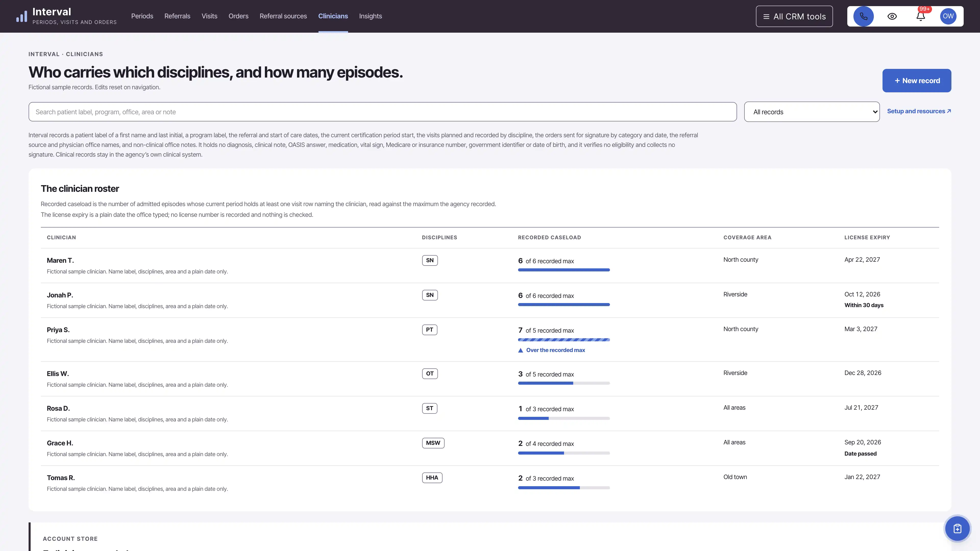Screen dimensions: 980x551
Task: Click the HHA discipline badge
Action: pos(432,478)
